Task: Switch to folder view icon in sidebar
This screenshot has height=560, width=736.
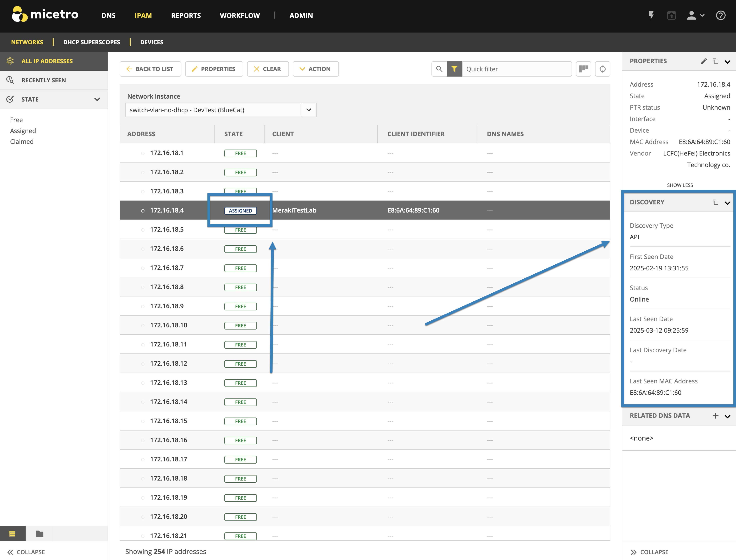Action: pyautogui.click(x=39, y=534)
